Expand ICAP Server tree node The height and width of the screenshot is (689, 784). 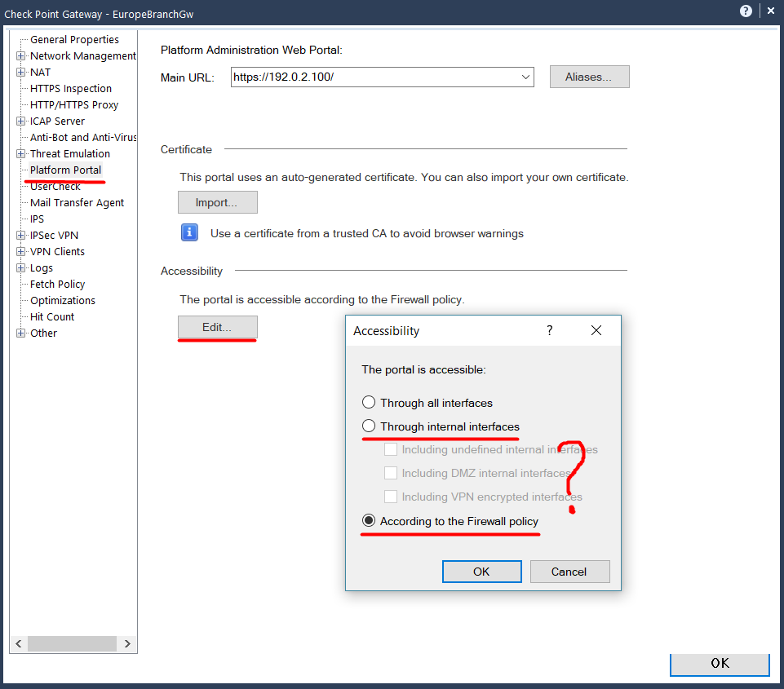tap(20, 121)
